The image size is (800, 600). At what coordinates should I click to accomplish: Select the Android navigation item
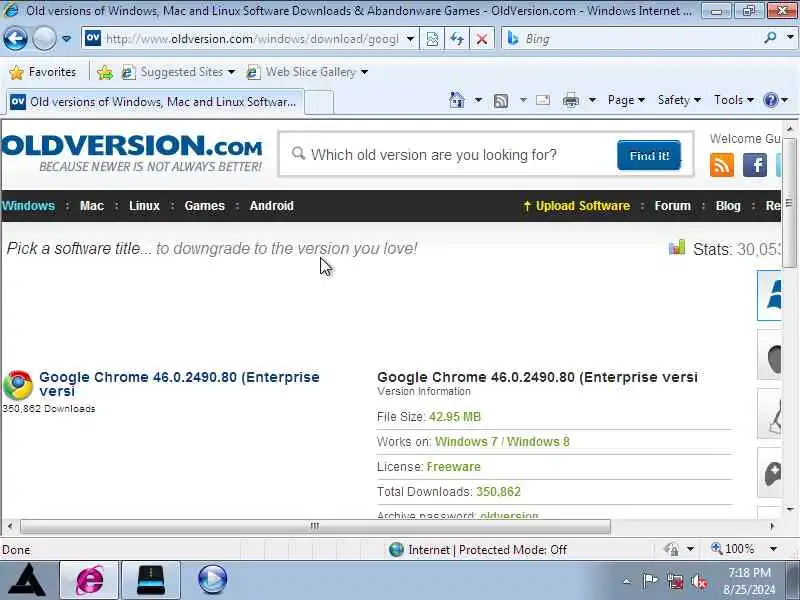(271, 206)
